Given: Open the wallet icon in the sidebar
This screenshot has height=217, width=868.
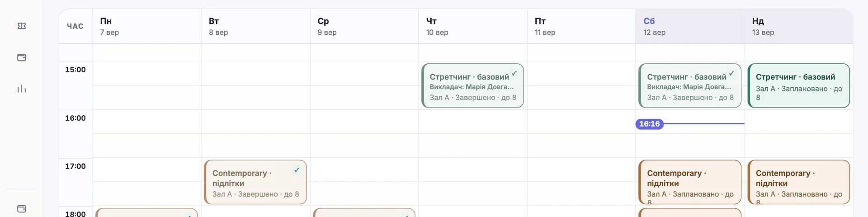Looking at the screenshot, I should tap(22, 57).
